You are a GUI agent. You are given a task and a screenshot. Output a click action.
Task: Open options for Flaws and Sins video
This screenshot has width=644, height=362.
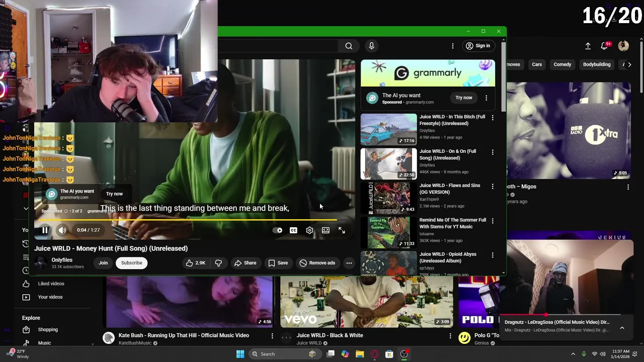[x=493, y=186]
